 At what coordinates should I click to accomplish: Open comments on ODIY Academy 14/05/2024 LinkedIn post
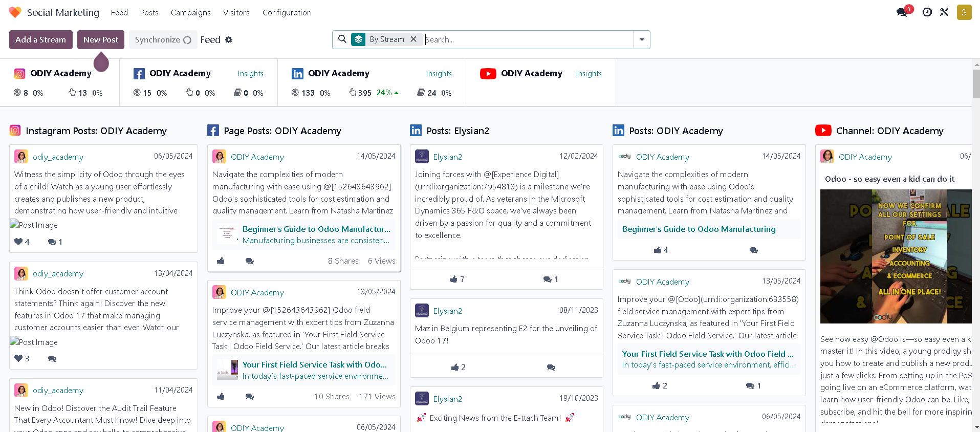[x=753, y=250]
